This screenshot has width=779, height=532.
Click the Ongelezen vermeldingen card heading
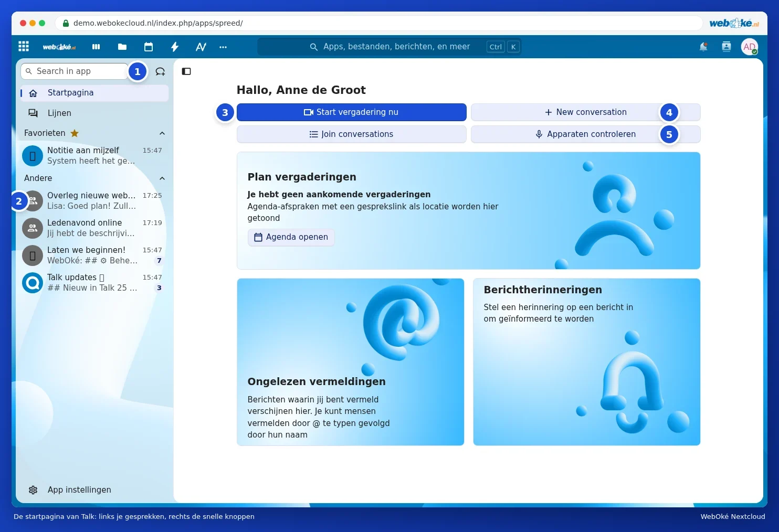point(317,381)
